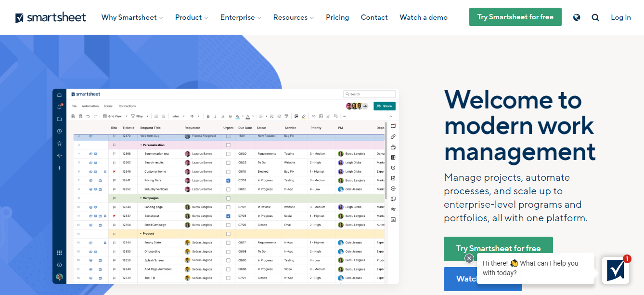This screenshot has height=295, width=644.
Task: Open the Filter dropdown in toolbar
Action: pyautogui.click(x=140, y=116)
